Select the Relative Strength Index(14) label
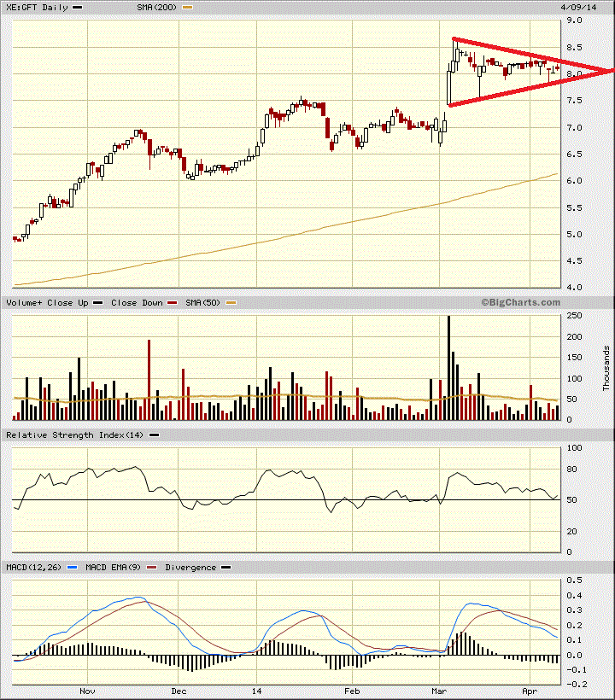The height and width of the screenshot is (700, 615). pos(74,435)
